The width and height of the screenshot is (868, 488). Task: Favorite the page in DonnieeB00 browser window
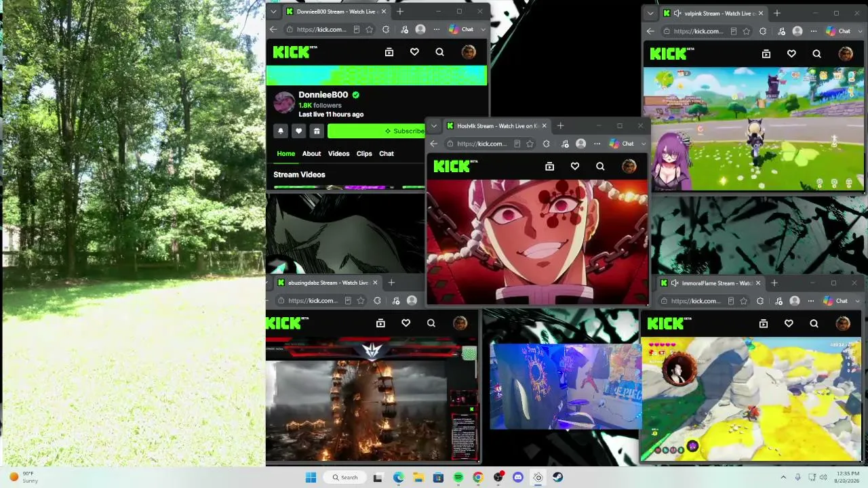(x=369, y=30)
